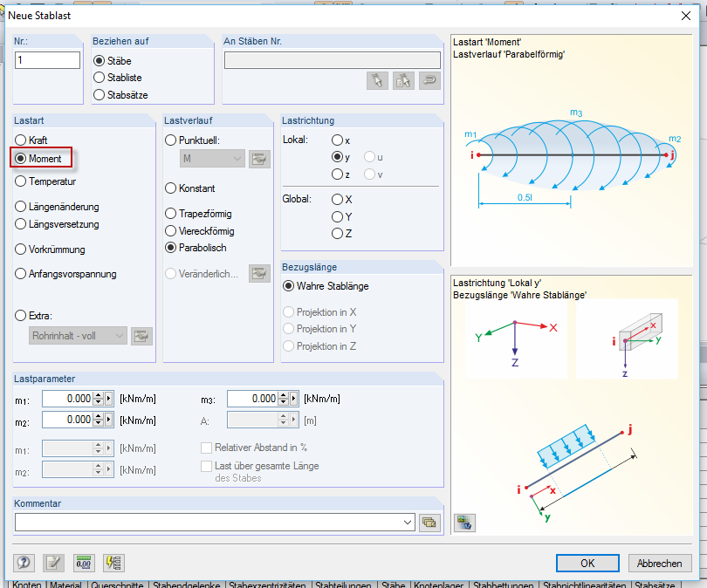Click the select members from list icon

(x=403, y=80)
